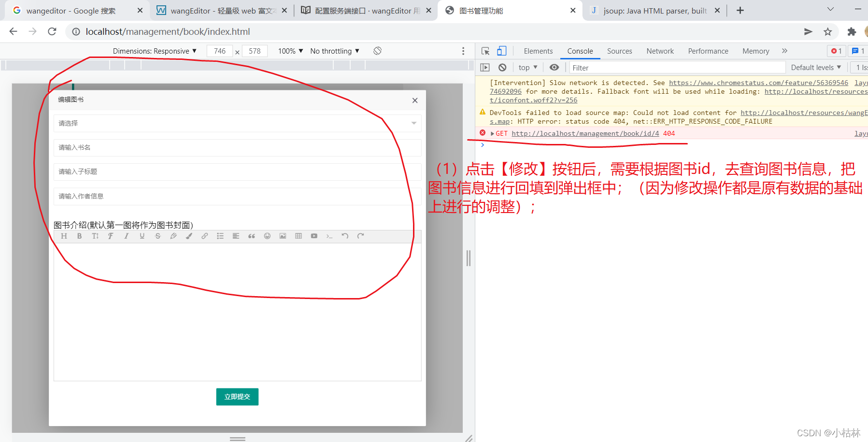Screen dimensions: 868x442
Task: Open the text alignment tool
Action: click(x=236, y=236)
